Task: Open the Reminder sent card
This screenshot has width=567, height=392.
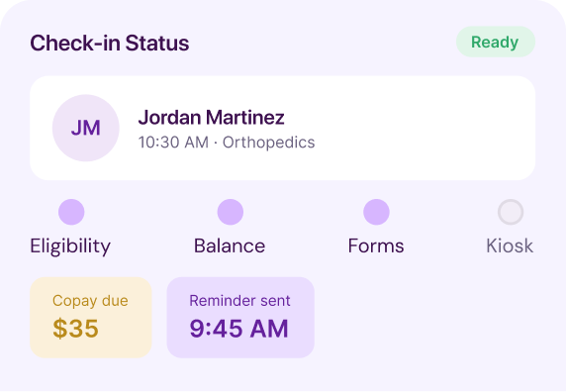Action: coord(240,318)
